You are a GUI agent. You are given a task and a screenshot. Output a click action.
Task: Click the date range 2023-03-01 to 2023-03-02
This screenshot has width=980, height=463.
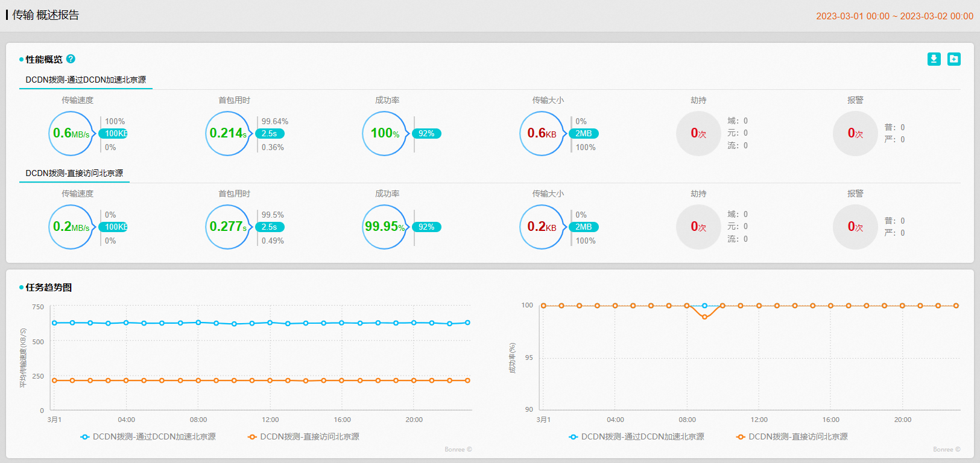point(895,16)
